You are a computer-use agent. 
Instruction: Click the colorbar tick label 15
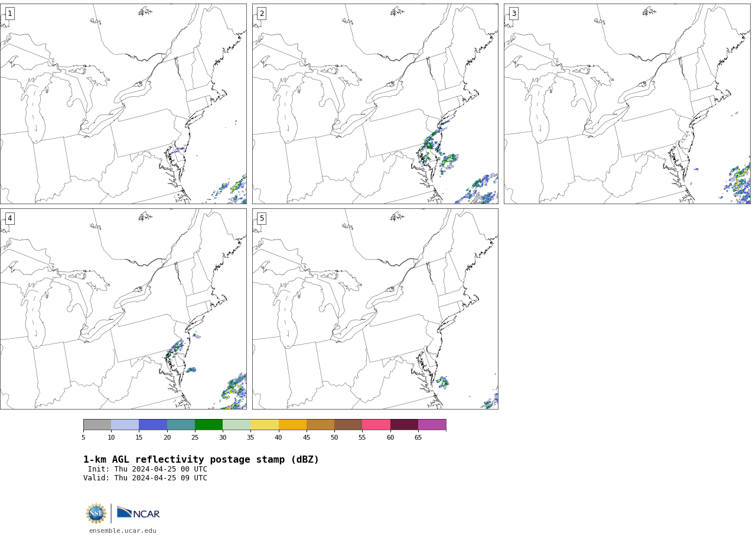click(139, 437)
